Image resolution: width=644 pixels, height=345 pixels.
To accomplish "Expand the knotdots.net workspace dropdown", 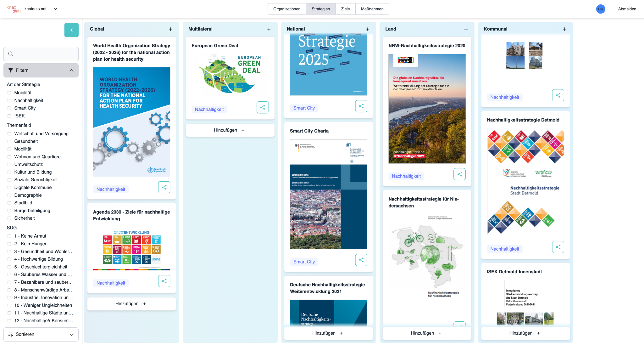I will pos(55,9).
